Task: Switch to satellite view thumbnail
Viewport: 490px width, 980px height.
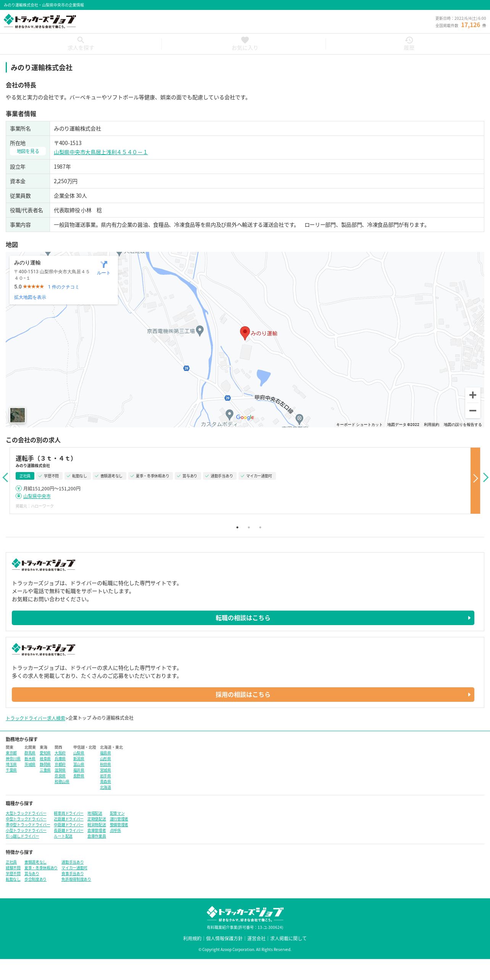Action: (x=18, y=415)
